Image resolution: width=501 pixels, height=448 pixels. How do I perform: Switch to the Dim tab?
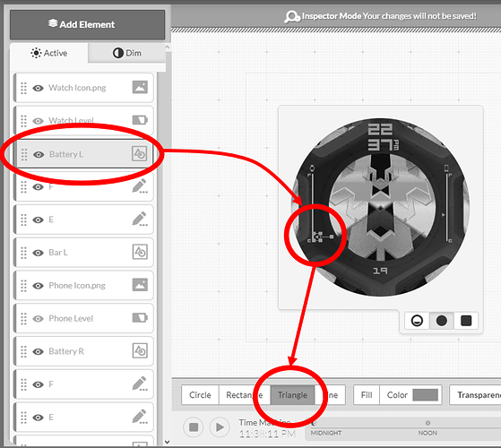[x=127, y=53]
